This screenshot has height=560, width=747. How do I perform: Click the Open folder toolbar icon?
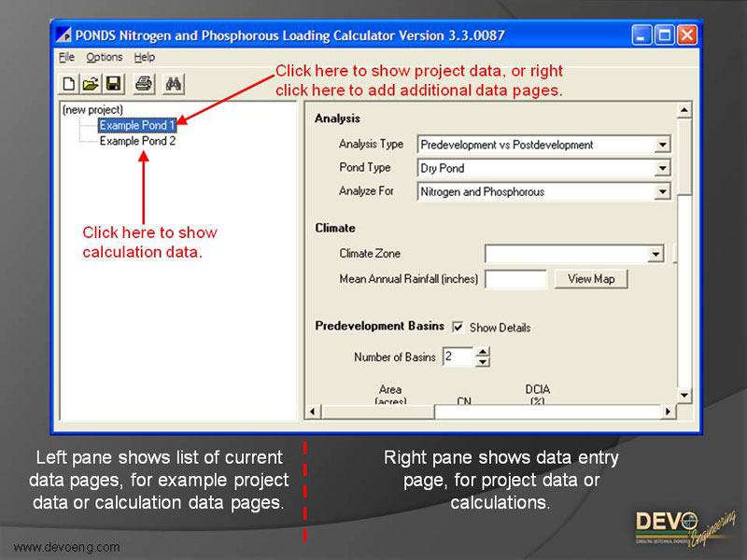coord(91,84)
